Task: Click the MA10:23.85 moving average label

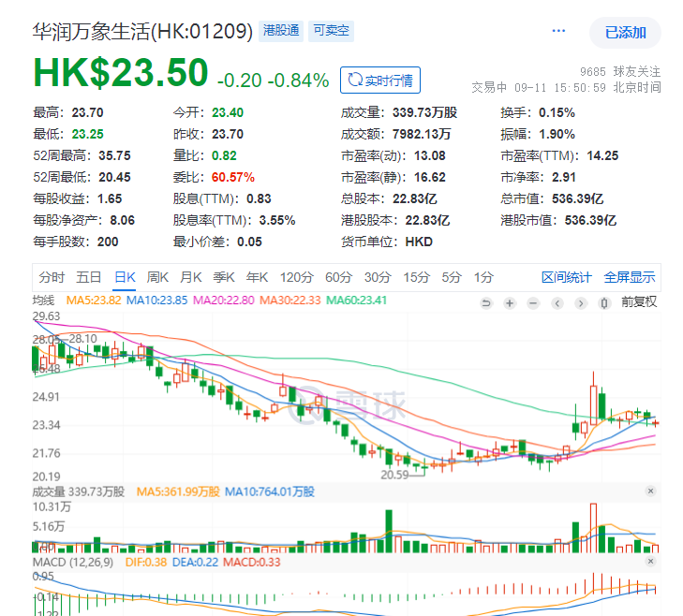Action: 156,301
